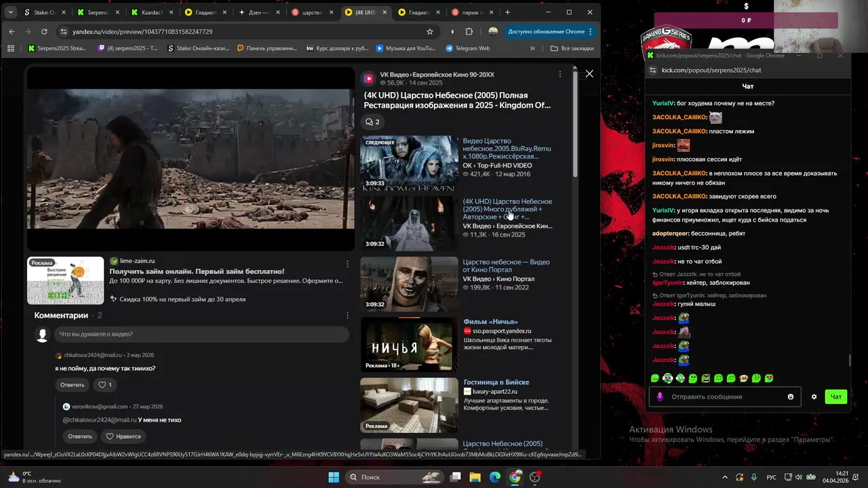Open Chrome extensions puzzle icon
The image size is (868, 488).
pos(469,32)
